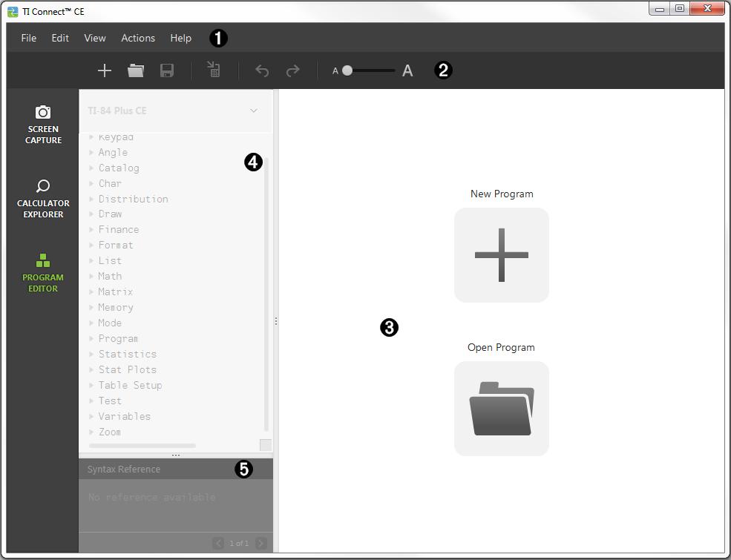Expand the Char category
This screenshot has width=731, height=560.
91,183
